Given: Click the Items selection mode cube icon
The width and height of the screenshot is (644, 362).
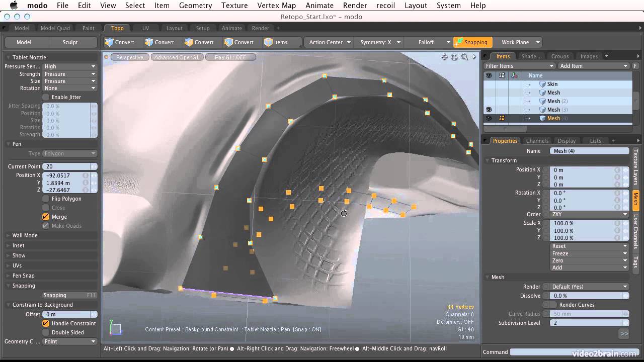Looking at the screenshot, I should pyautogui.click(x=269, y=42).
